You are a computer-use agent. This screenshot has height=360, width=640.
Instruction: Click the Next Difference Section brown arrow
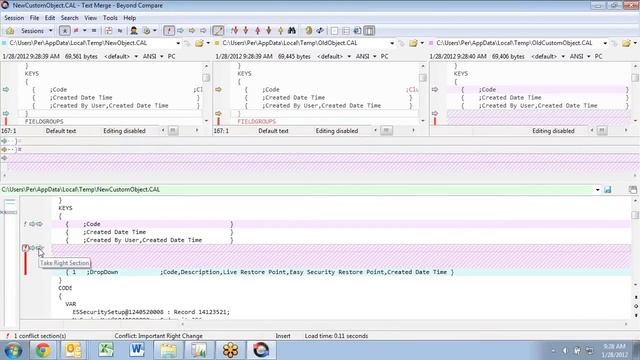tap(269, 31)
